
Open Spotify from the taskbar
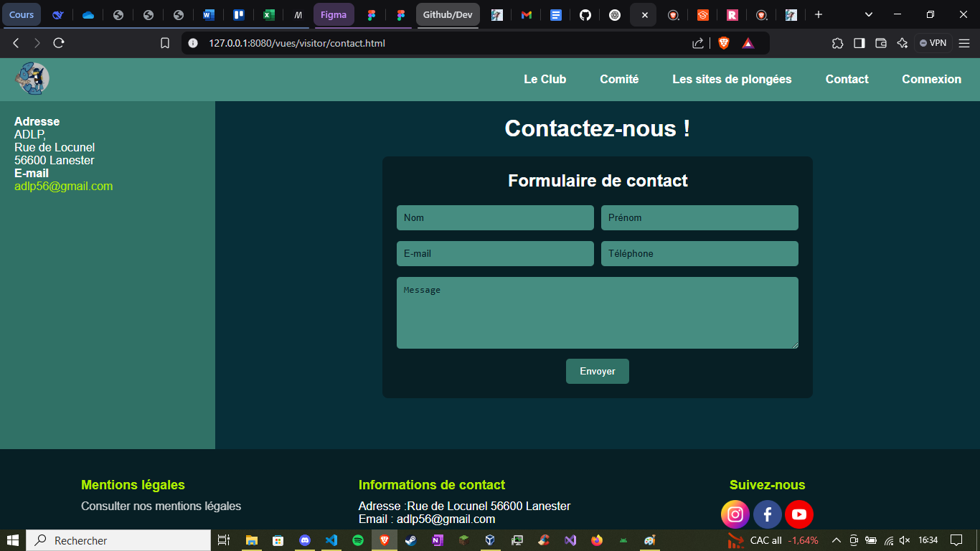click(x=358, y=540)
